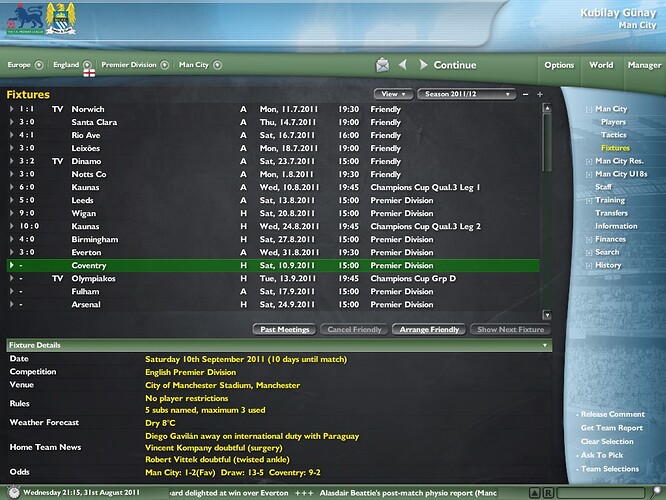Expand the Finances sidebar node
Image resolution: width=666 pixels, height=500 pixels.
(x=589, y=240)
